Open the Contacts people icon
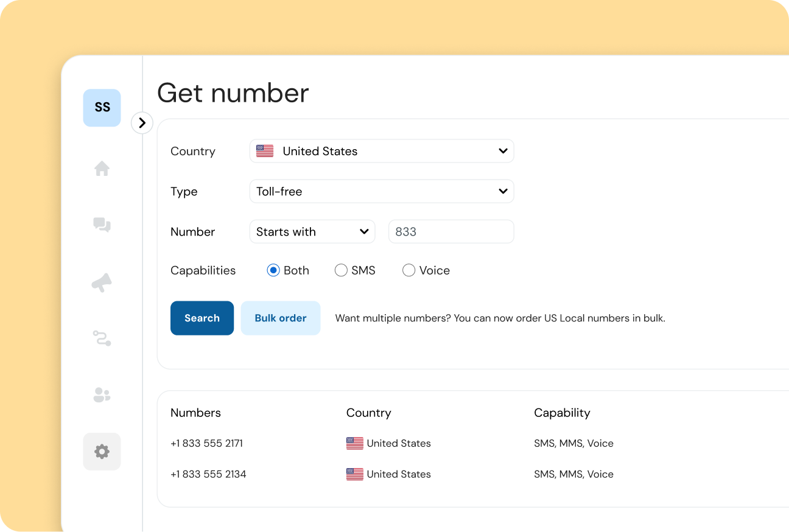Screen dimensions: 789x532 point(102,395)
